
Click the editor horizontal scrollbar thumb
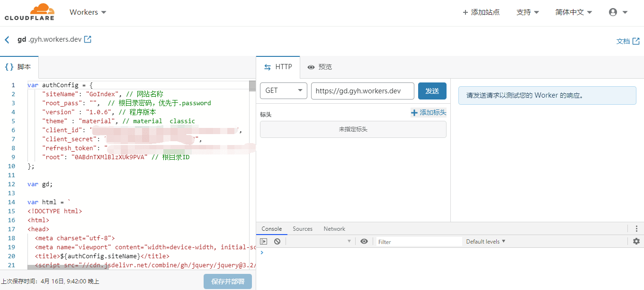pyautogui.click(x=67, y=267)
